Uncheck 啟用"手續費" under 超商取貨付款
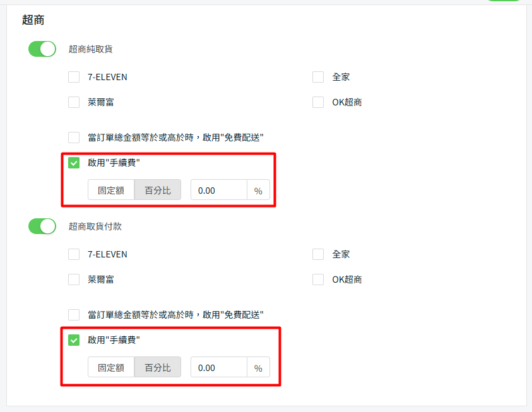 pyautogui.click(x=74, y=340)
